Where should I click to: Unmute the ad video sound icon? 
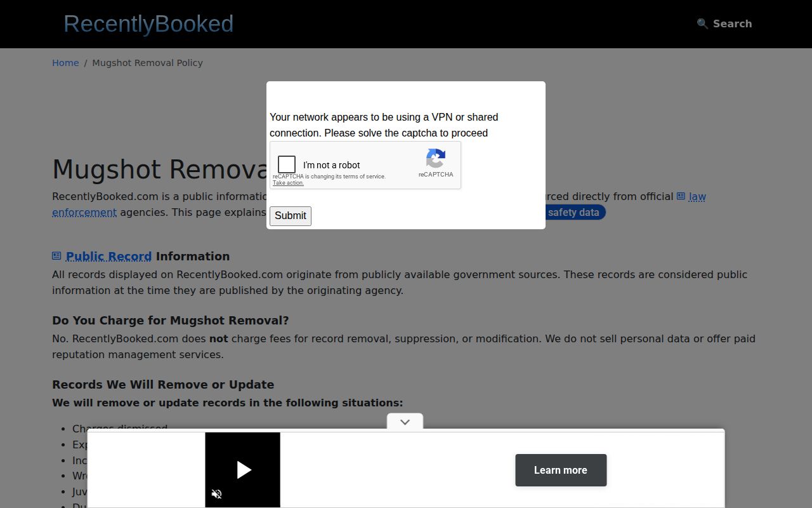click(216, 494)
